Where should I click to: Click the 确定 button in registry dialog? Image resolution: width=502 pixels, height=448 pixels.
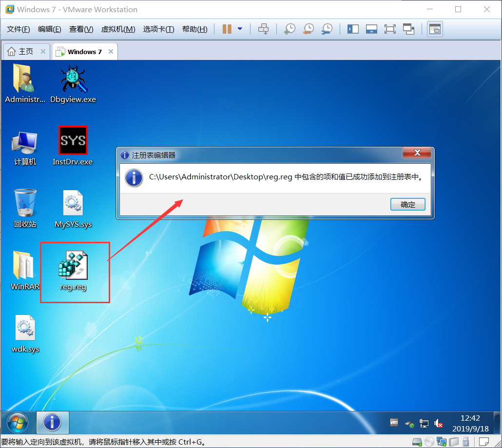coord(407,204)
